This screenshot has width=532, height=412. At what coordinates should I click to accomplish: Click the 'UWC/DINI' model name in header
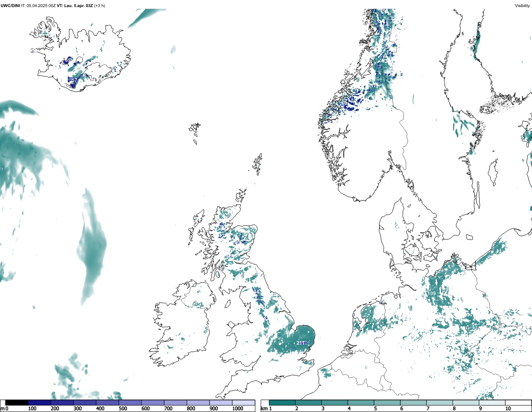tap(10, 6)
